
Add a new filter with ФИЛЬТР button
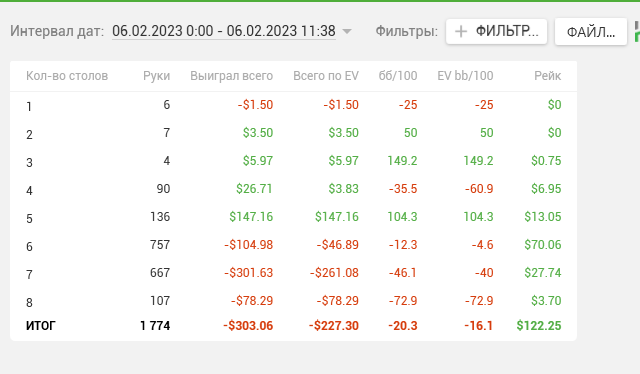point(496,31)
